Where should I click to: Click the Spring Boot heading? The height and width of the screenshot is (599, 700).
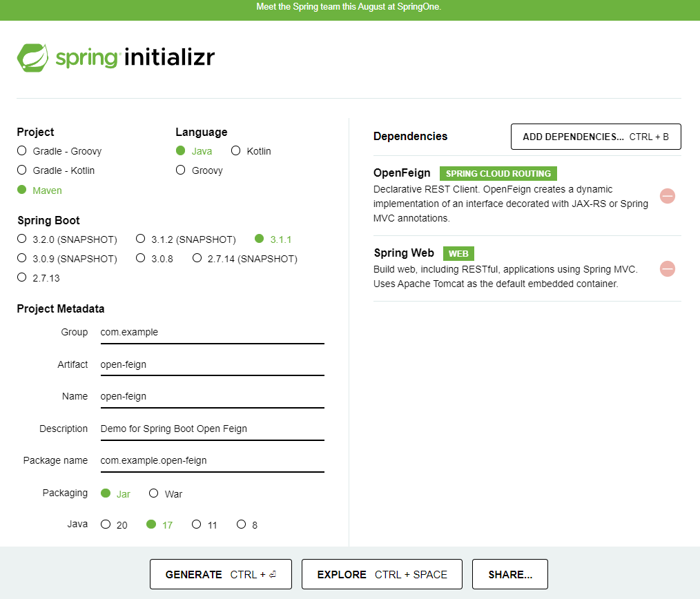point(48,221)
